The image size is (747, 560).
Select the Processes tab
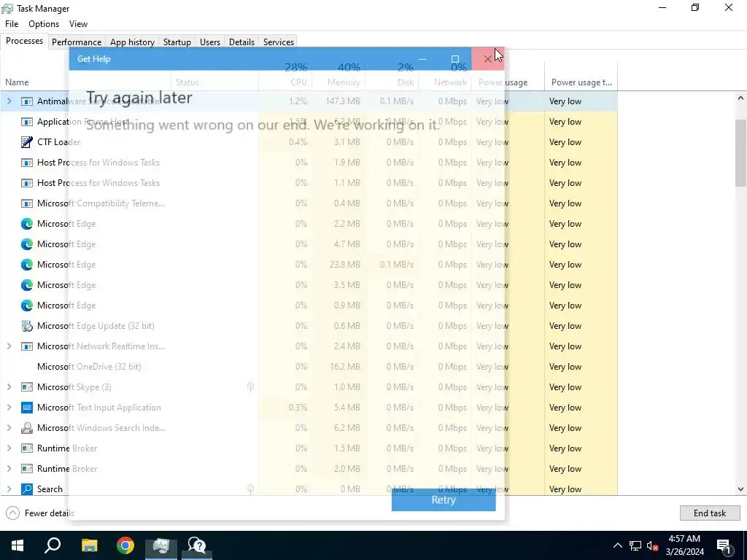tap(24, 41)
